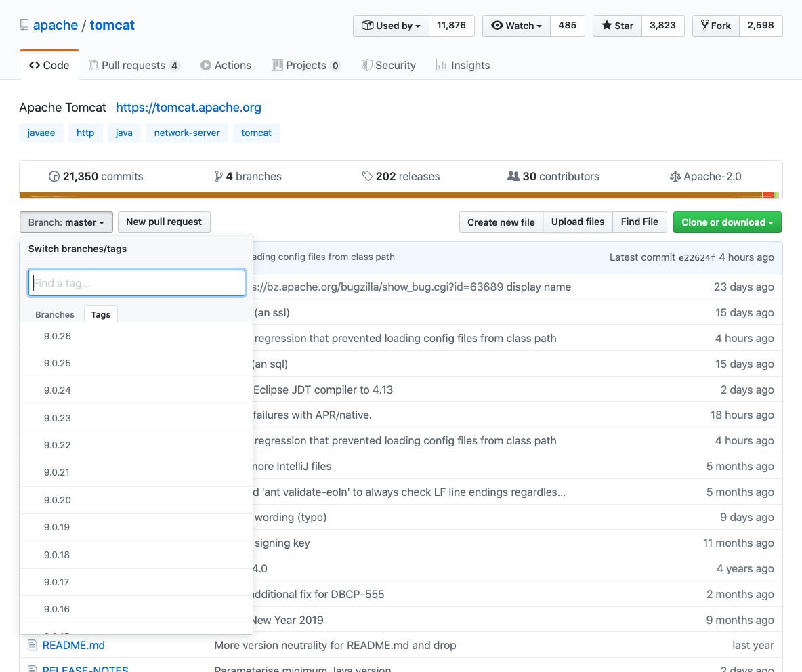Click the README.md file icon
802x672 pixels.
[x=32, y=645]
